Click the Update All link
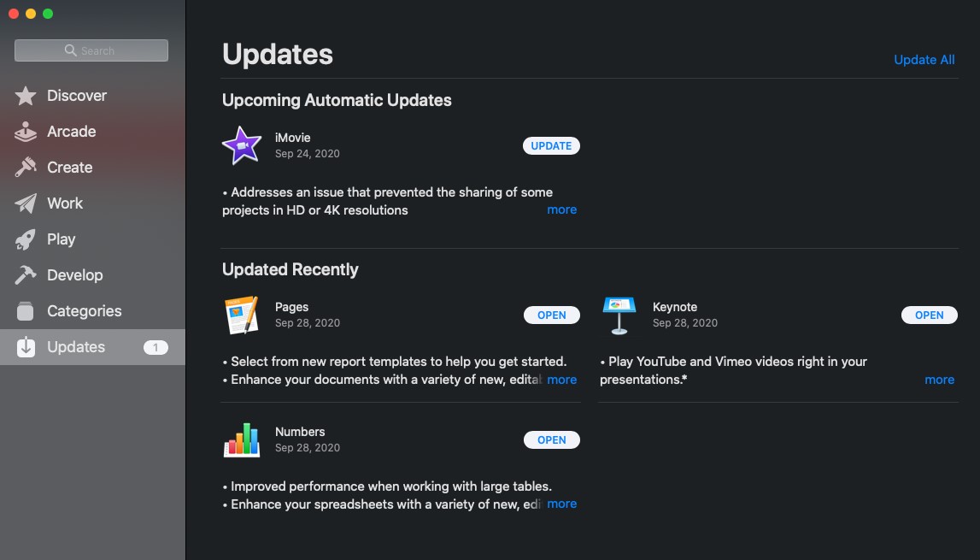The width and height of the screenshot is (980, 560). click(924, 60)
